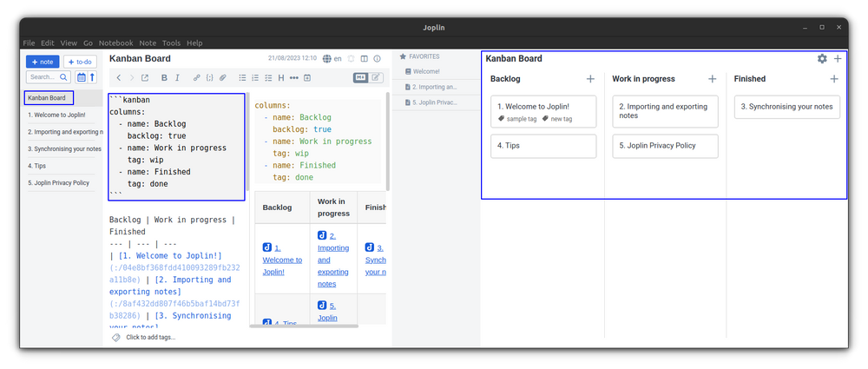868x369 pixels.
Task: Click the note search field
Action: click(x=43, y=77)
